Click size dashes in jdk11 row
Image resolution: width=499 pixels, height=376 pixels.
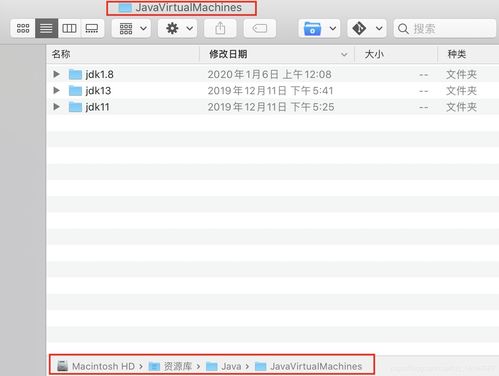tap(424, 108)
